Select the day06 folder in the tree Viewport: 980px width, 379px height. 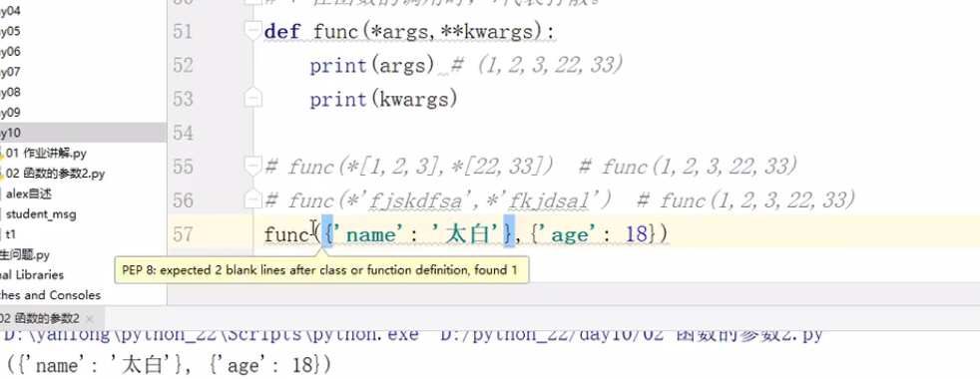[x=11, y=51]
